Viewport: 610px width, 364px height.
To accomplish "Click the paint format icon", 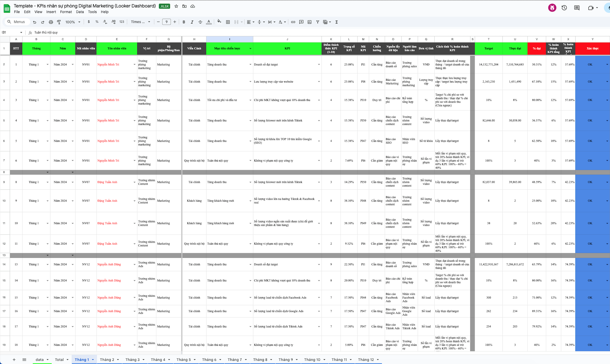I will tap(59, 22).
